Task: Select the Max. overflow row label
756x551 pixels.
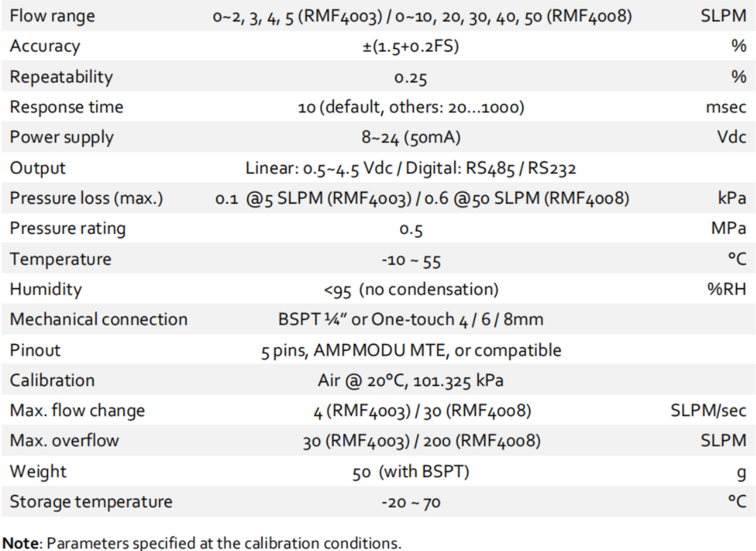Action: [x=64, y=441]
